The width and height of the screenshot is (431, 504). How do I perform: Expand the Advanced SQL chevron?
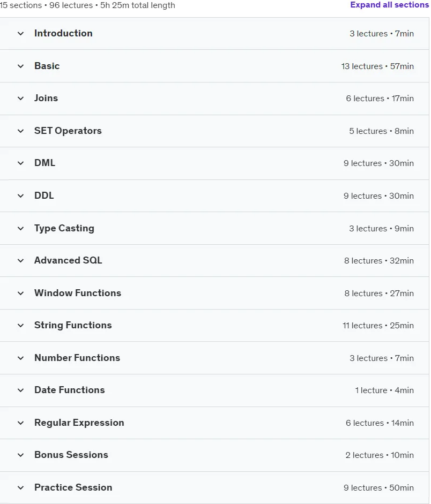pyautogui.click(x=20, y=261)
